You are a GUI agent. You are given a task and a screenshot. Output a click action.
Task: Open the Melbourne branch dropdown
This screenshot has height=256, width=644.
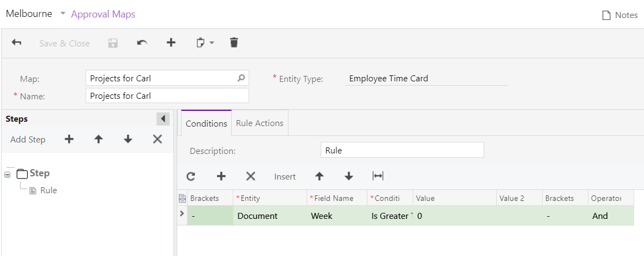[x=63, y=14]
